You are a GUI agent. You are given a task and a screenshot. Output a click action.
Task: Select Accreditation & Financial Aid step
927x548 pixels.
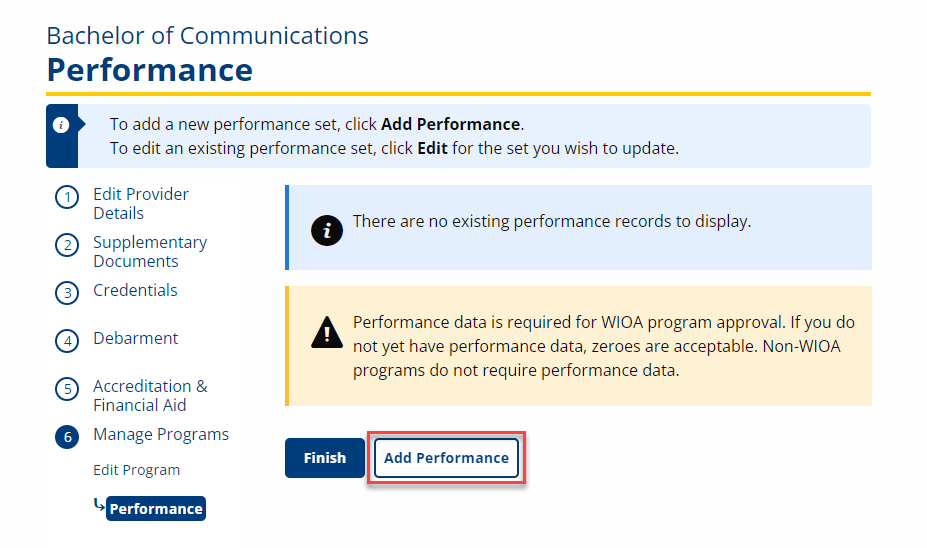tap(150, 396)
